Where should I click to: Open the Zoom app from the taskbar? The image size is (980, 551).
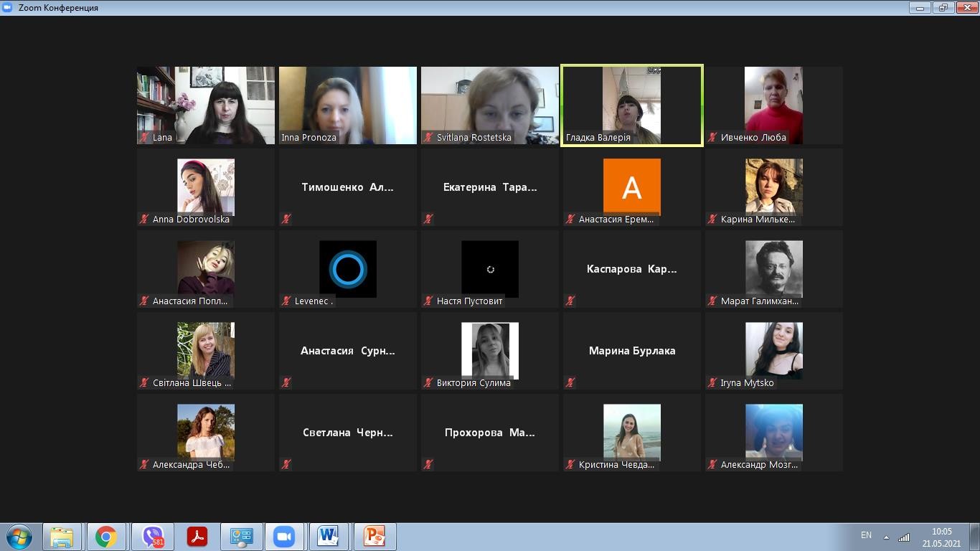click(x=284, y=537)
